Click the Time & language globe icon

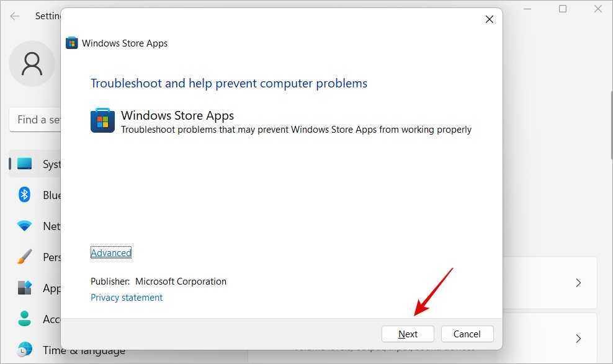coord(25,349)
